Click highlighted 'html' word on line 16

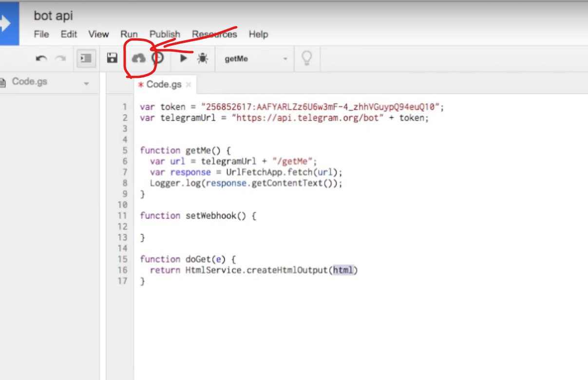(343, 270)
